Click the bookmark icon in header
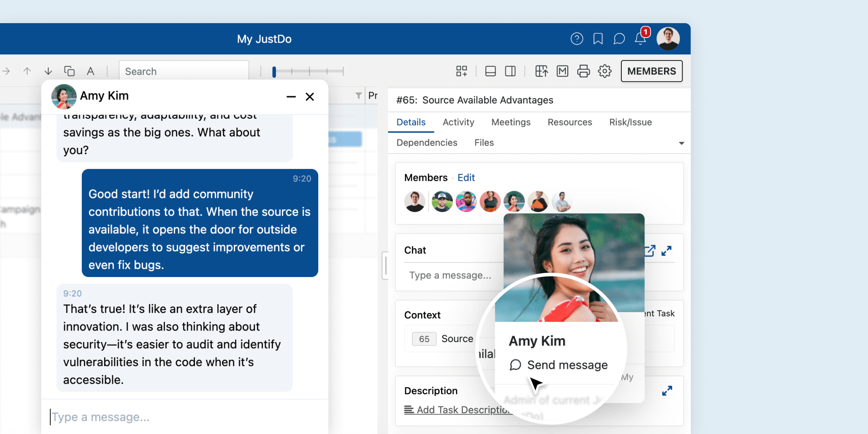The image size is (868, 434). (598, 39)
